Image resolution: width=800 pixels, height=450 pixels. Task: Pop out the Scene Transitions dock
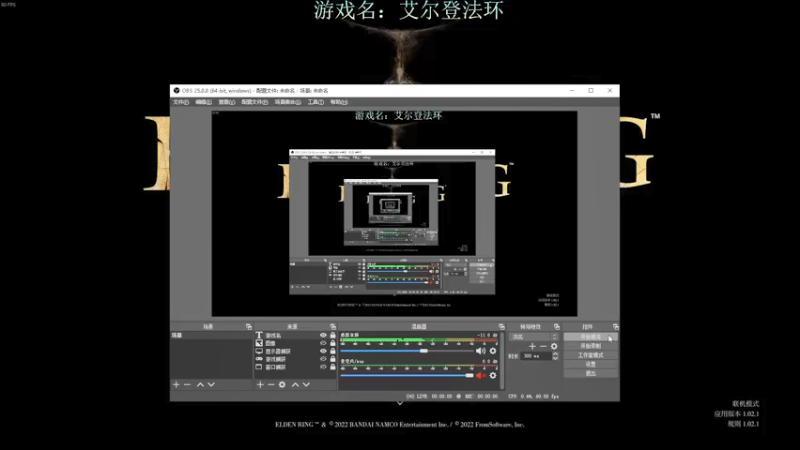(x=557, y=327)
